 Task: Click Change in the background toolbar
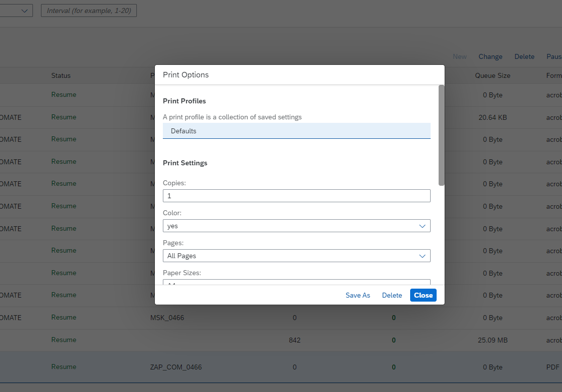click(491, 56)
